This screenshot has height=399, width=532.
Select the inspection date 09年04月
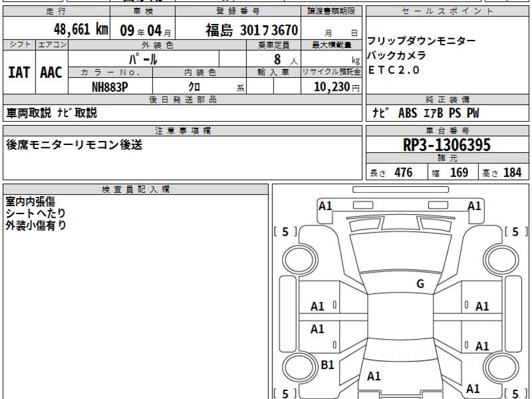tap(146, 30)
